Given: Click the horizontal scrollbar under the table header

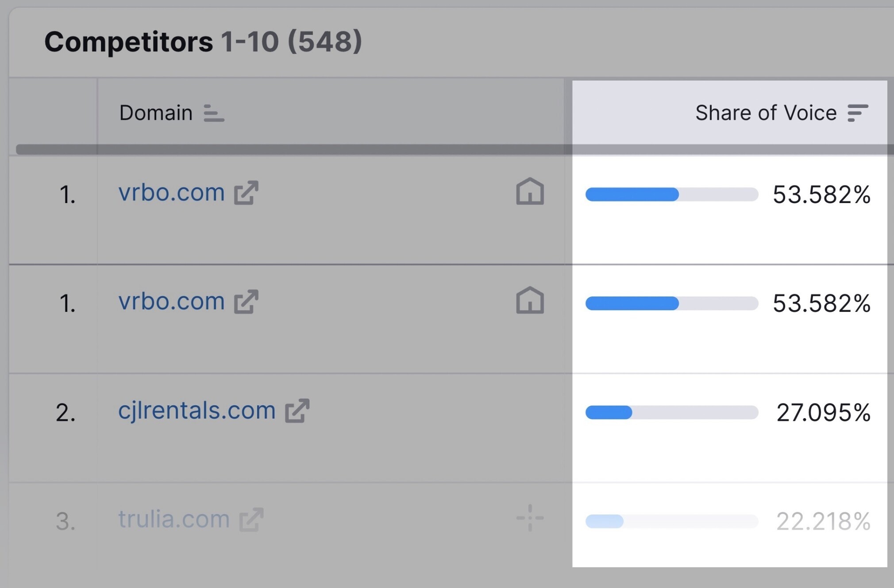Looking at the screenshot, I should tap(455, 150).
